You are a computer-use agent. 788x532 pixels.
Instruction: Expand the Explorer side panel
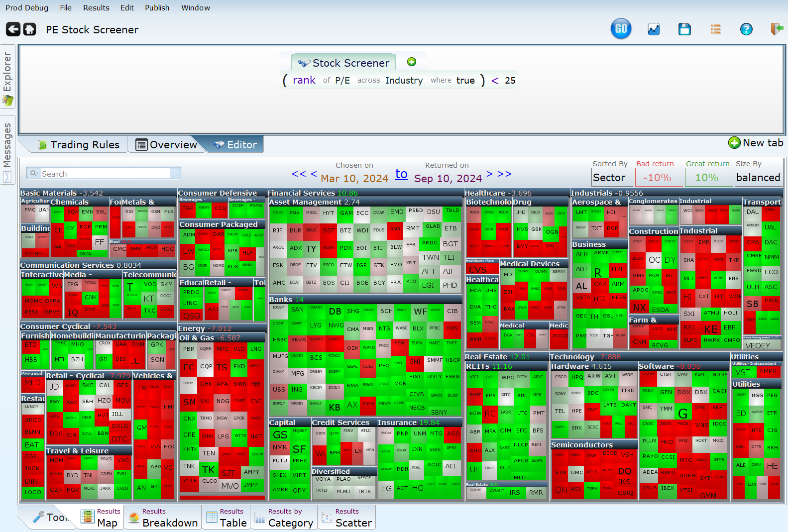pos(7,79)
